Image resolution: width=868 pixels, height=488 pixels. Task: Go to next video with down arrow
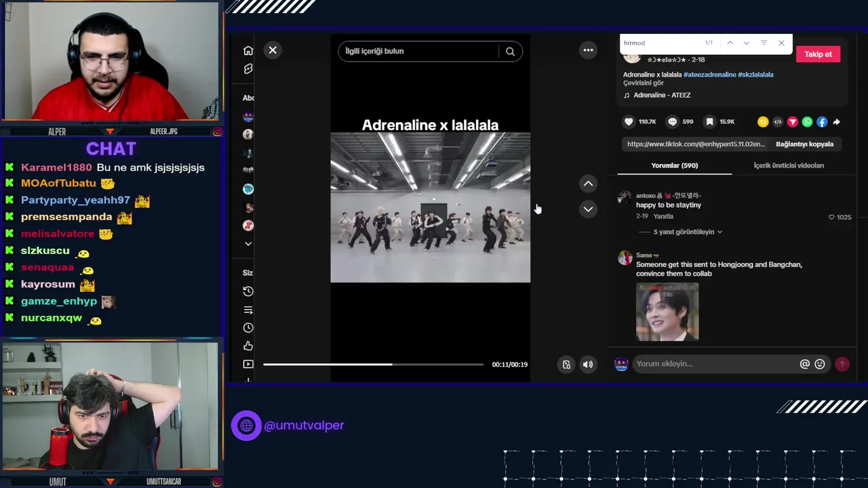point(588,209)
